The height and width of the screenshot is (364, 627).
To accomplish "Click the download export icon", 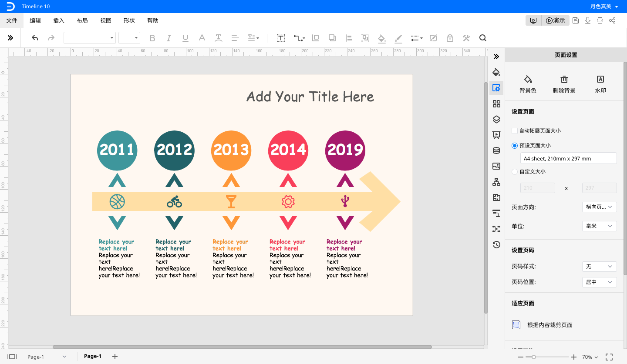I will point(588,20).
